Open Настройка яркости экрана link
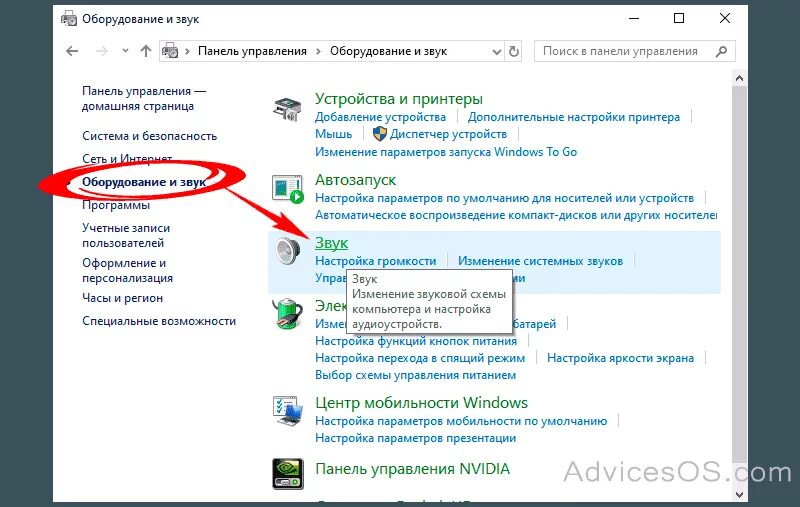The image size is (800, 507). click(x=620, y=358)
